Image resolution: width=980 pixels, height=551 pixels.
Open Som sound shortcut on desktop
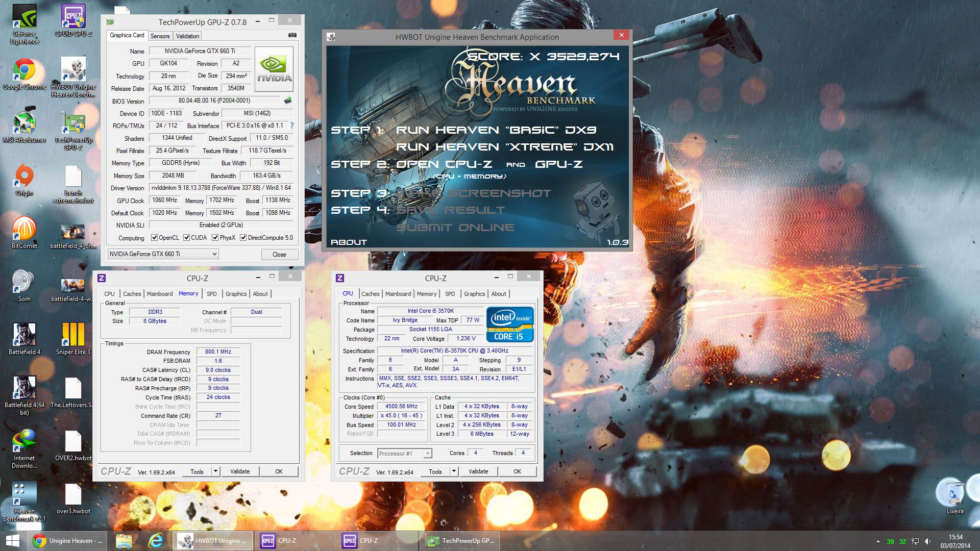(x=24, y=286)
